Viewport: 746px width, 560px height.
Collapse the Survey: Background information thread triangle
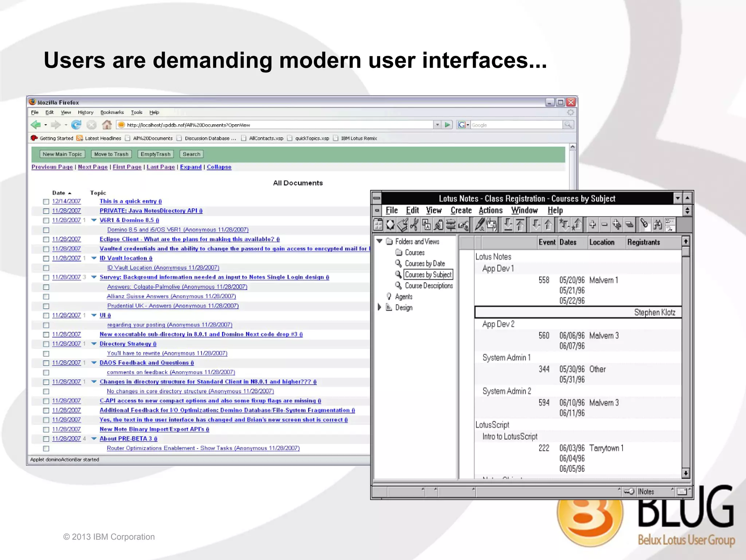pyautogui.click(x=94, y=277)
